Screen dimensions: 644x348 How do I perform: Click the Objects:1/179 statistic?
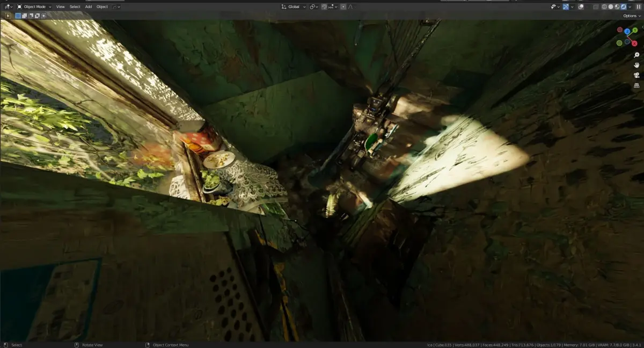[548, 345]
